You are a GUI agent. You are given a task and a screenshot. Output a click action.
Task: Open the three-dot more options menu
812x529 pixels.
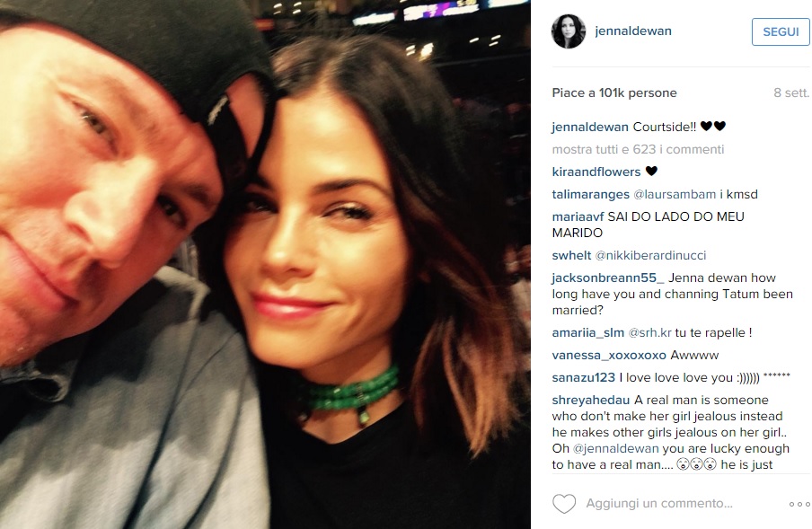[799, 504]
